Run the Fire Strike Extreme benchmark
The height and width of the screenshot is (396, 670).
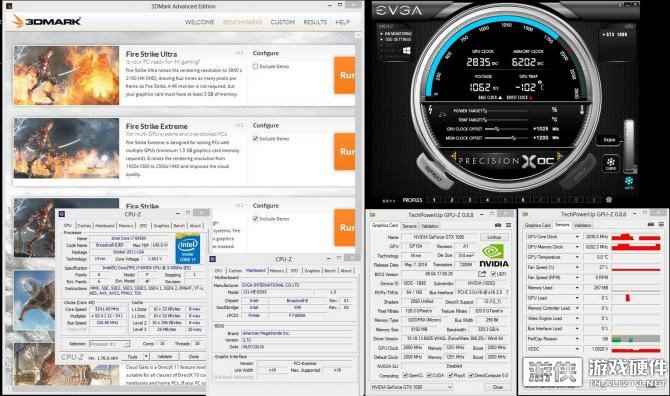coord(344,152)
